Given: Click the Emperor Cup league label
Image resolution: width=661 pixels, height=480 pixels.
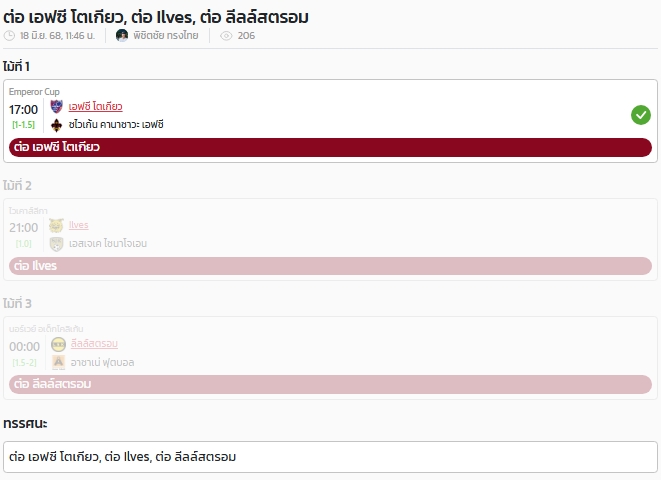Looking at the screenshot, I should pos(34,91).
